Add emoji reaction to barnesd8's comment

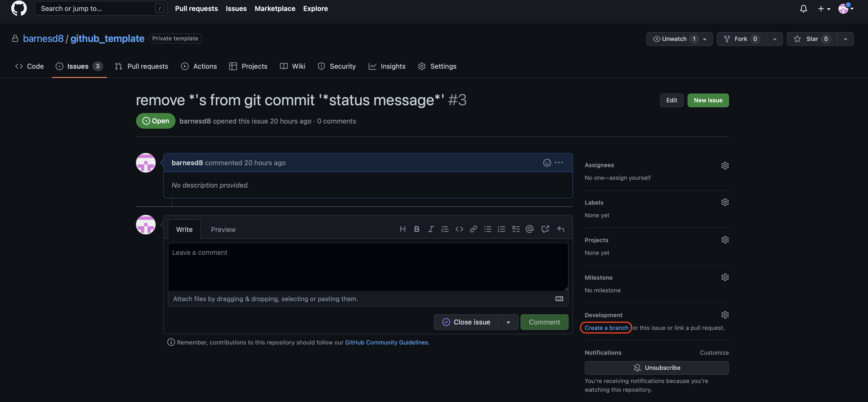click(x=547, y=163)
